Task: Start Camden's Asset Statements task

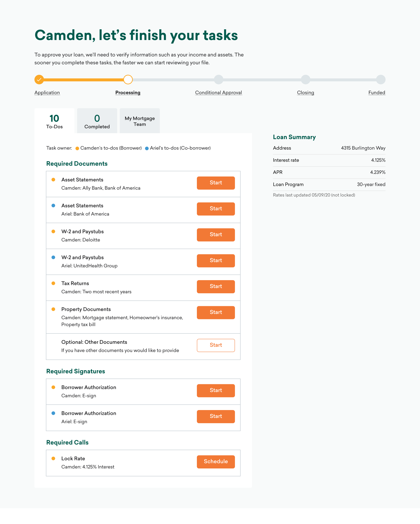Action: point(216,183)
